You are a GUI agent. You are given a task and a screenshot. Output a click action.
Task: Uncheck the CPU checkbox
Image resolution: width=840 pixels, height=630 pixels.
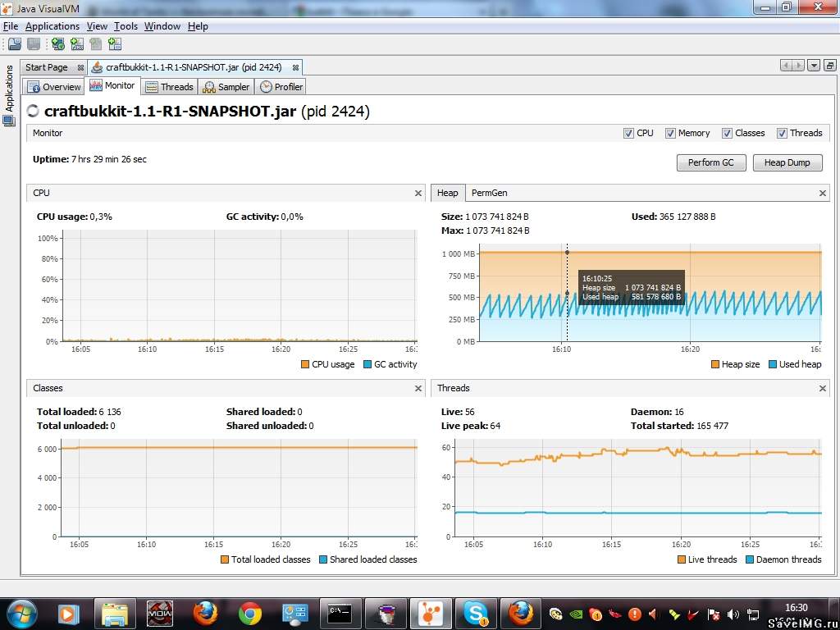click(628, 134)
